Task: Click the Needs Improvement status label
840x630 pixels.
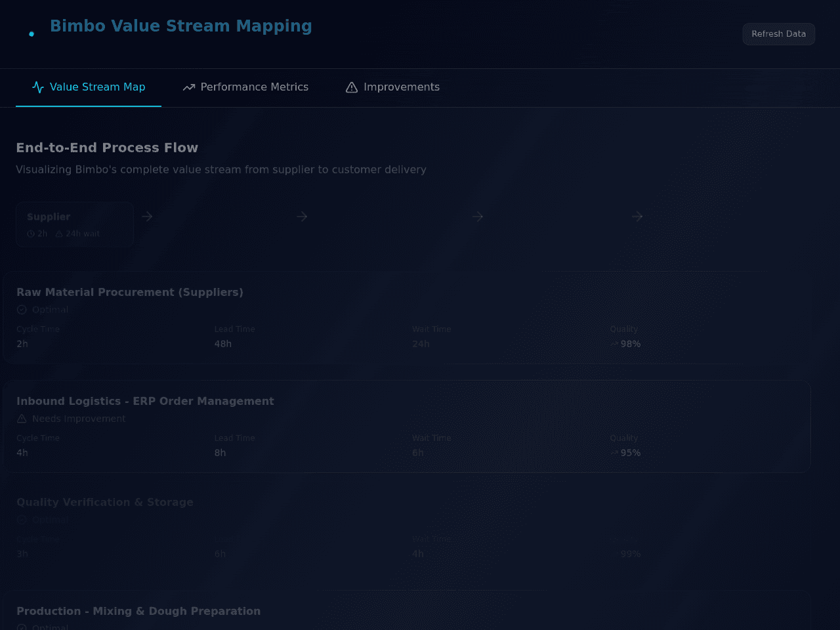Action: tap(79, 419)
